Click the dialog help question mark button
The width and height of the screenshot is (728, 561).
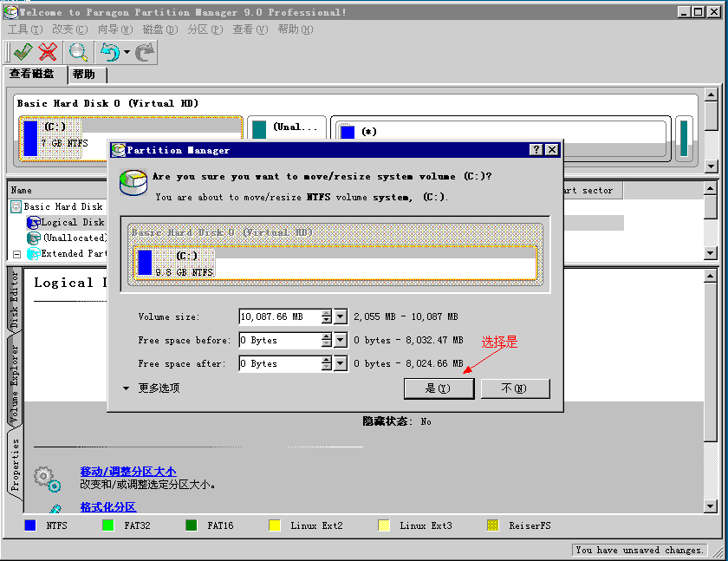pyautogui.click(x=537, y=150)
